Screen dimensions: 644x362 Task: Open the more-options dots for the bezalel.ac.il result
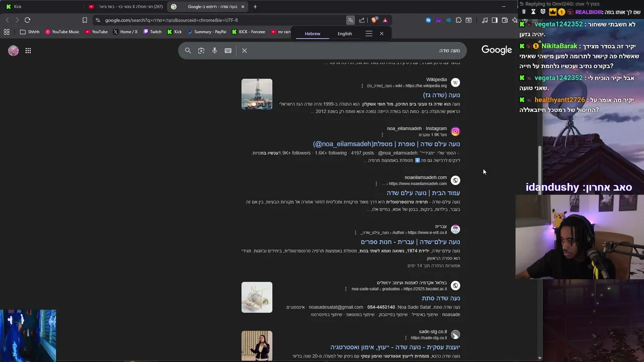pos(346,289)
